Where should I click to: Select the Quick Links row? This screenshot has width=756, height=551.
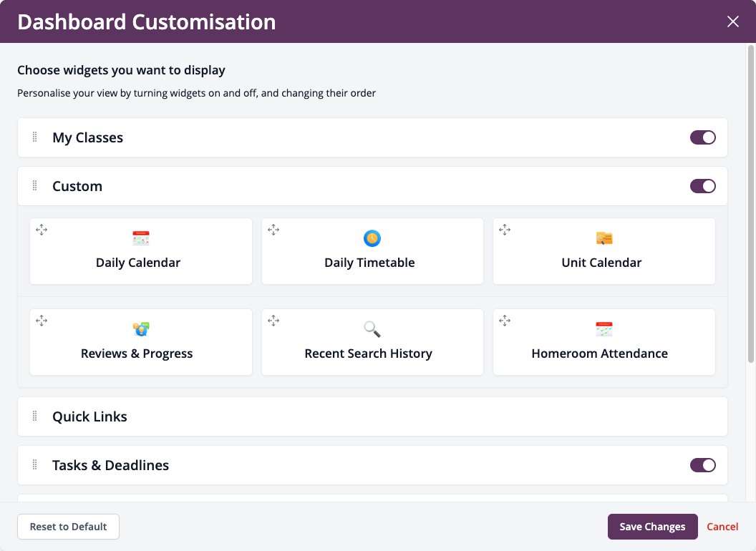pyautogui.click(x=372, y=416)
